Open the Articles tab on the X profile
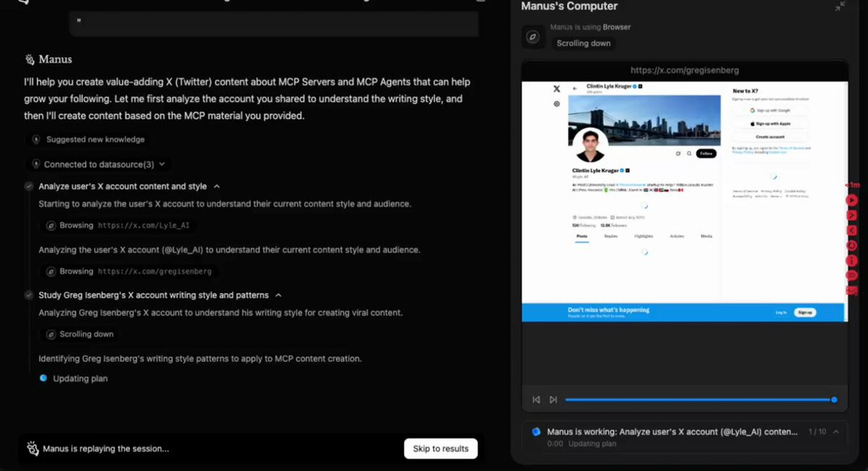Viewport: 868px width, 471px height. coord(676,237)
